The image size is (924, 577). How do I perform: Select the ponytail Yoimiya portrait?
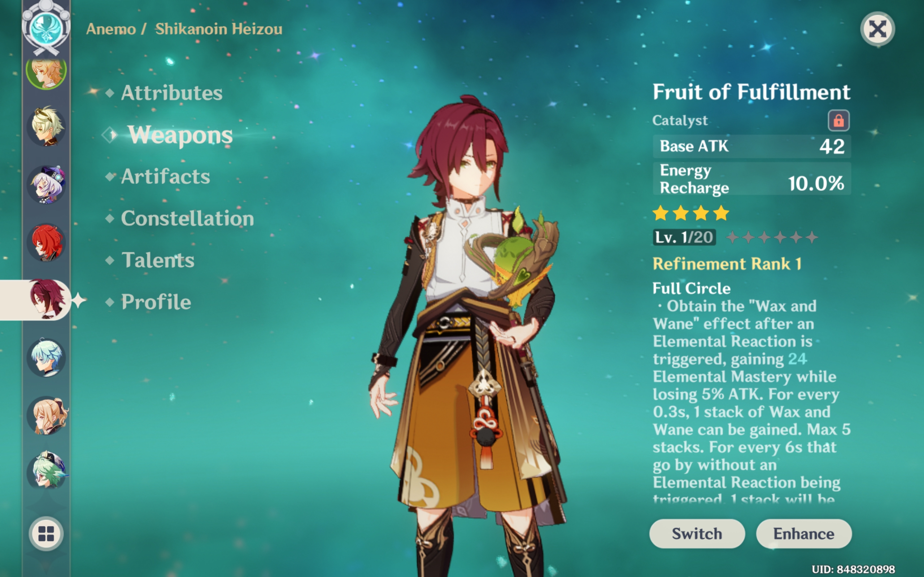click(46, 415)
